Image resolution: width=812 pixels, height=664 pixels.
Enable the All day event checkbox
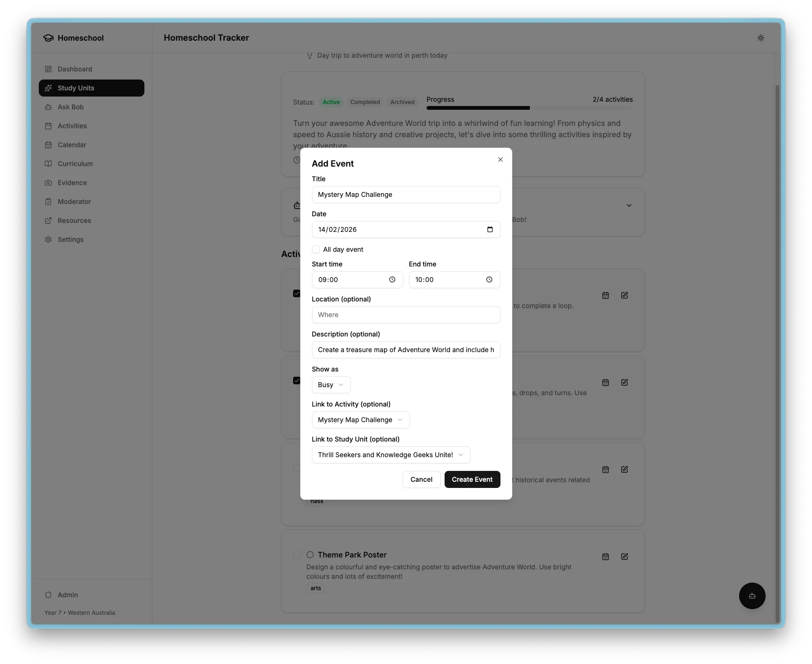tap(316, 249)
